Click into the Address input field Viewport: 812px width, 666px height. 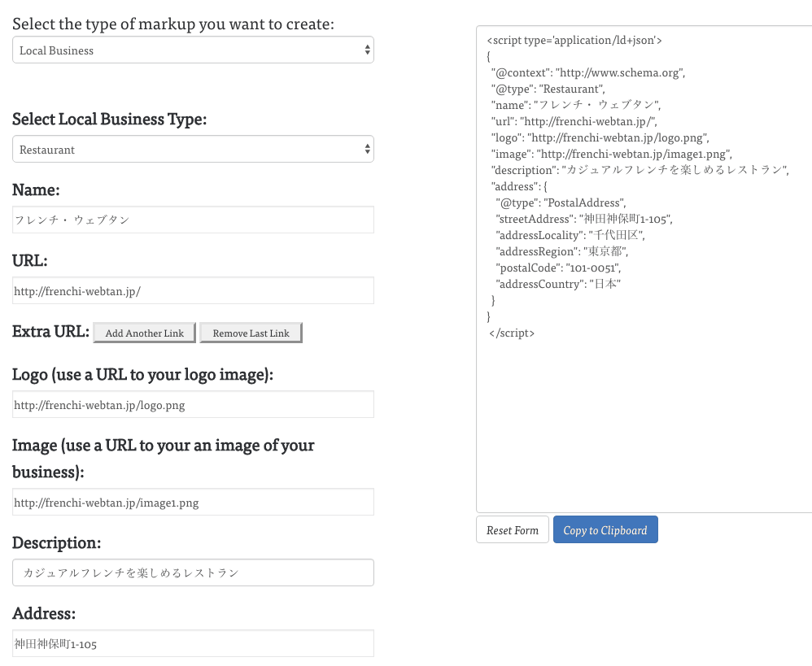point(193,643)
